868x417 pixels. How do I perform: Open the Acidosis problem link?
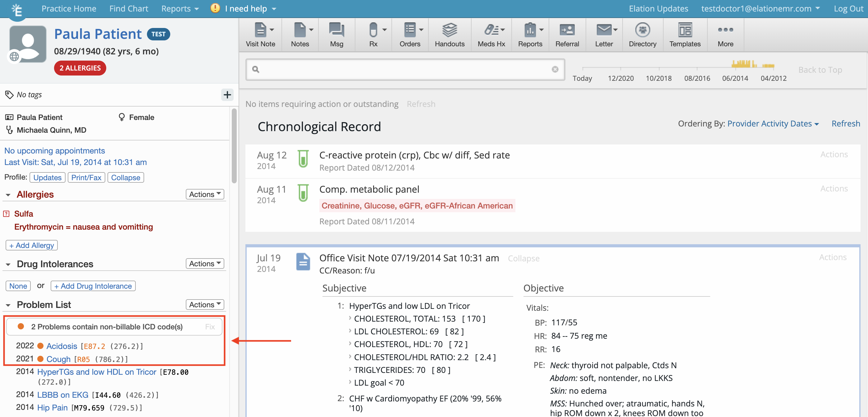tap(62, 346)
